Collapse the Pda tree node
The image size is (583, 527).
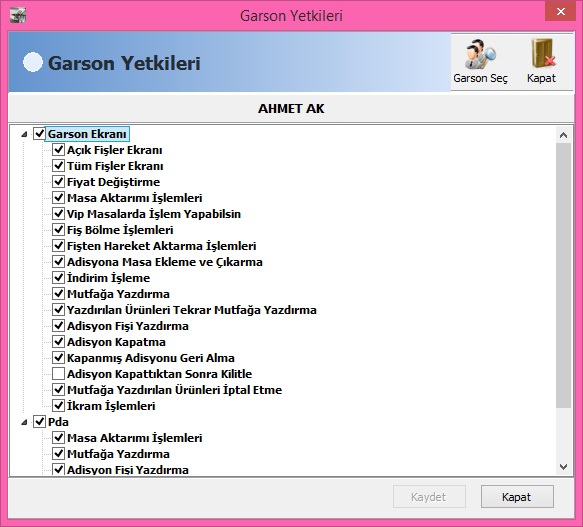[24, 422]
